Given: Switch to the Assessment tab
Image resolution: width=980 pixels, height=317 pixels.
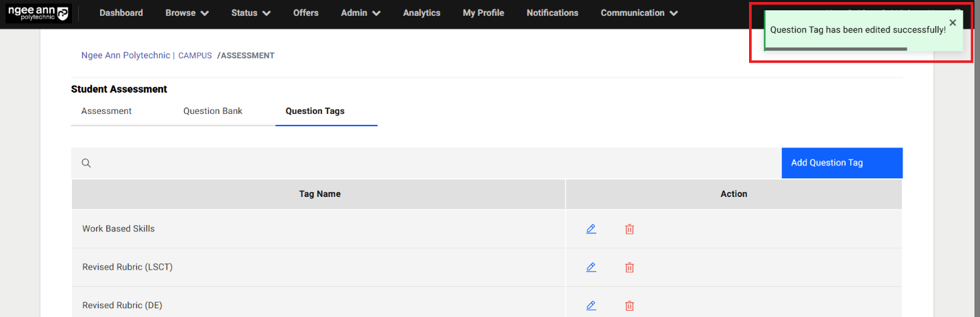Looking at the screenshot, I should 106,111.
